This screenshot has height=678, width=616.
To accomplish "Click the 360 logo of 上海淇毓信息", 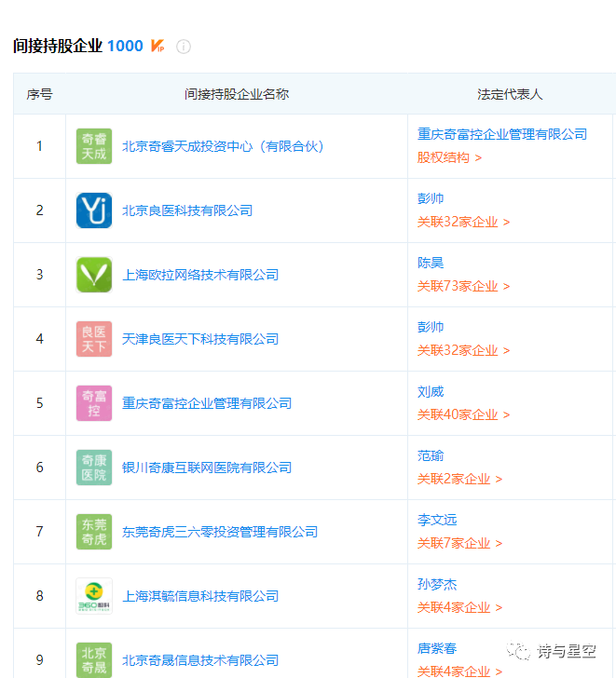I will (94, 596).
